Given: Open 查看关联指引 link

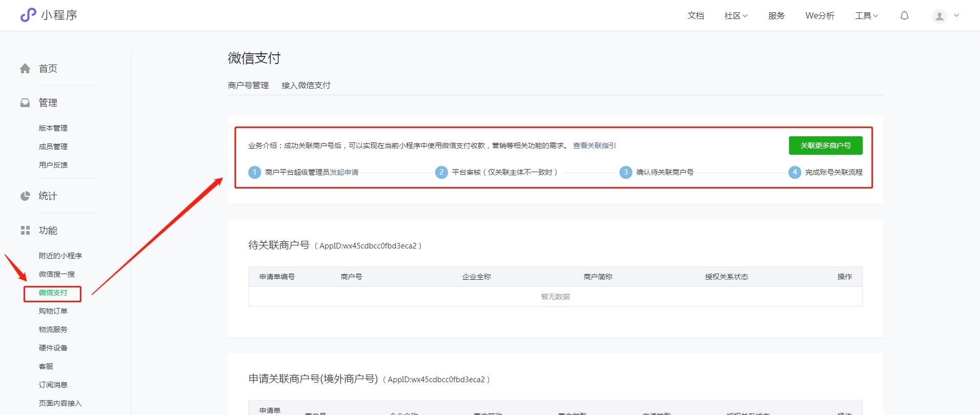Looking at the screenshot, I should [594, 146].
